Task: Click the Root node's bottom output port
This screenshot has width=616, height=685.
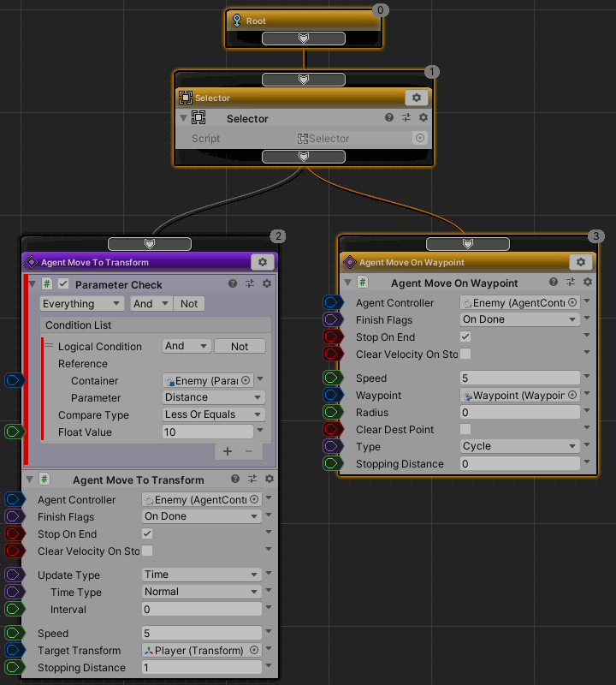Action: click(x=304, y=39)
